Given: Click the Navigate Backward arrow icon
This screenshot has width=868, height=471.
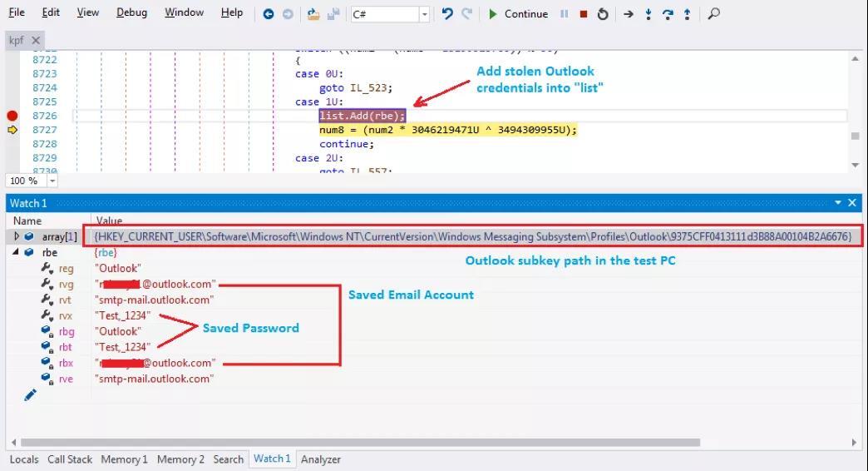Looking at the screenshot, I should click(268, 14).
